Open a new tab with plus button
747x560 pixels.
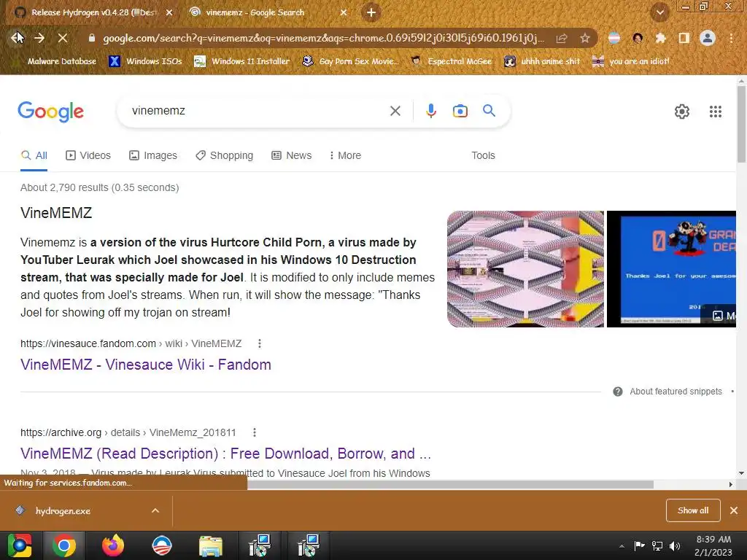coord(371,12)
